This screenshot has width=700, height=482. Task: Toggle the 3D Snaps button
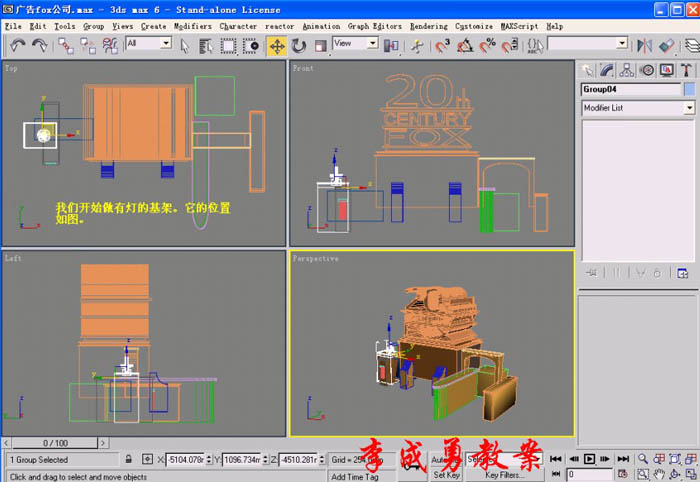[442, 46]
